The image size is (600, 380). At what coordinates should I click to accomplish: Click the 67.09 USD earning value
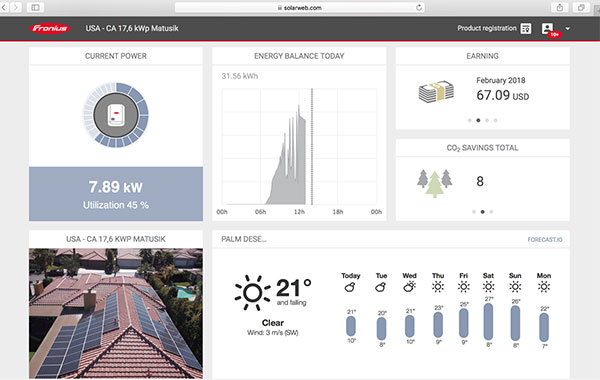point(502,95)
